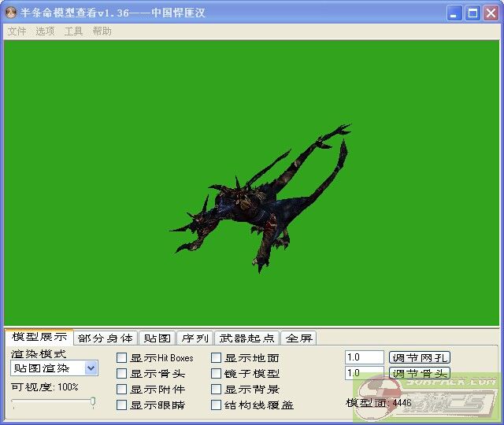504x425 pixels.
Task: Enable the 显示Hit Boxes checkbox
Action: 121,357
